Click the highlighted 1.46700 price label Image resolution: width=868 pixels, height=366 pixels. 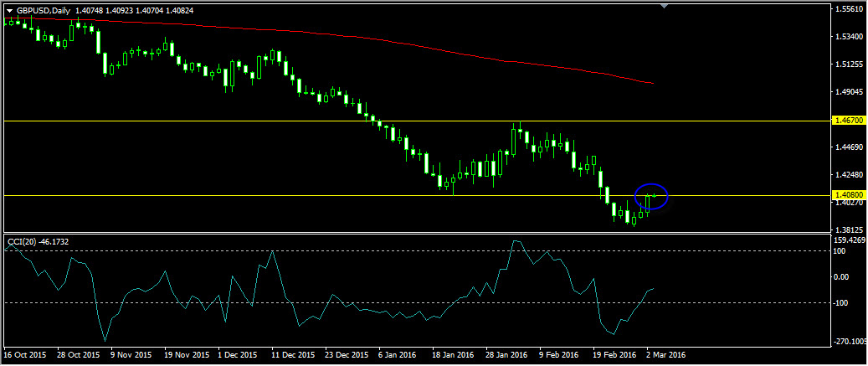[849, 121]
